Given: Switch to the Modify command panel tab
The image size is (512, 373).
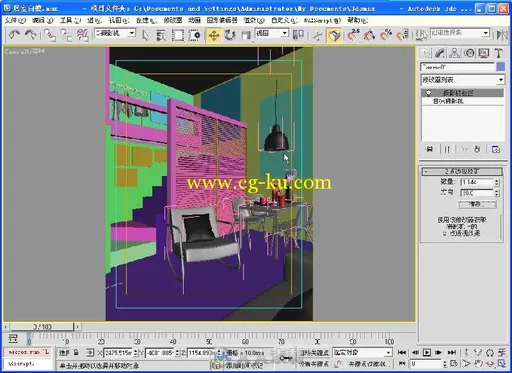Looking at the screenshot, I should [x=440, y=53].
